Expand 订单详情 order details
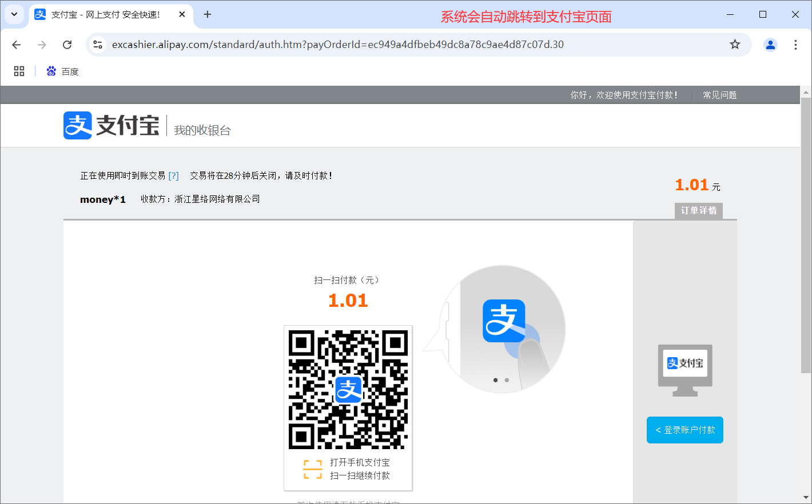The height and width of the screenshot is (504, 812). 698,210
